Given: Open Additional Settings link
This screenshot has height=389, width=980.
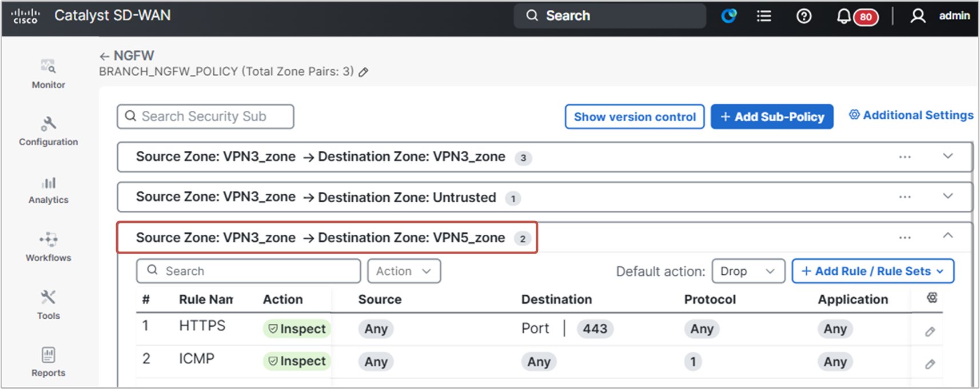Looking at the screenshot, I should [911, 115].
